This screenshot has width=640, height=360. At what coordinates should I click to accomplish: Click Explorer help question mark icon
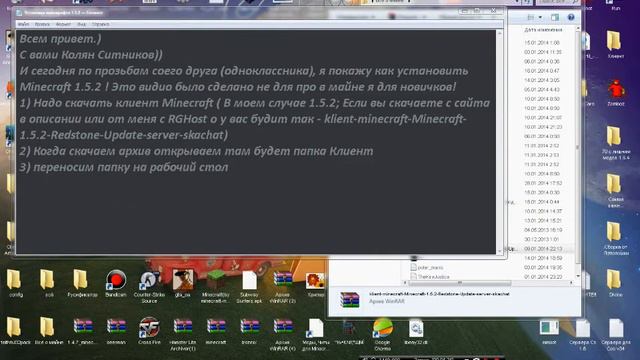[x=571, y=17]
